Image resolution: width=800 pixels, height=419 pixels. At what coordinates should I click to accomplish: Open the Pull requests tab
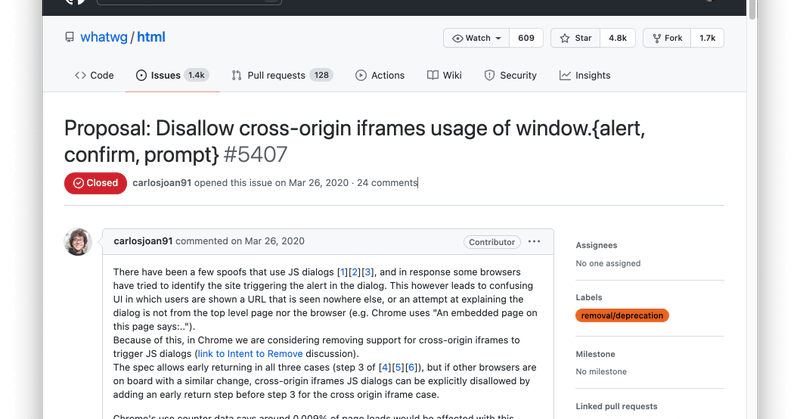click(282, 76)
